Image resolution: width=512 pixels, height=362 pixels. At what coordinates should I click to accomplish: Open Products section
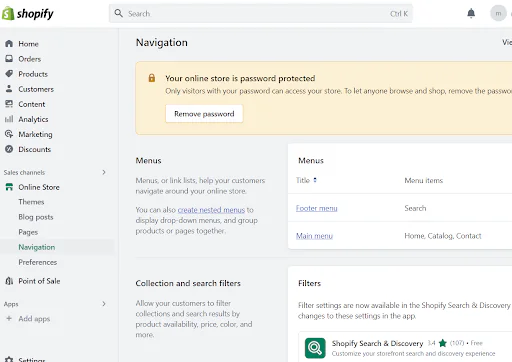(33, 74)
